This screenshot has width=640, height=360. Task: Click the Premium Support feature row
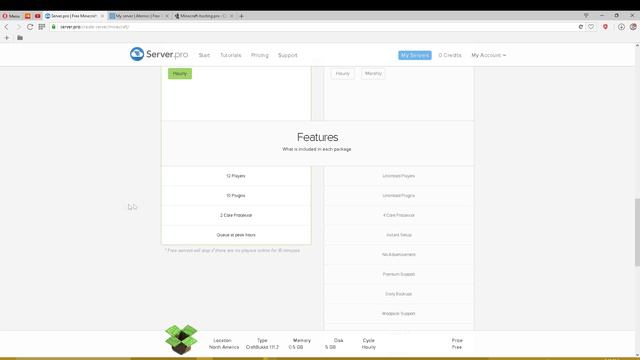399,274
